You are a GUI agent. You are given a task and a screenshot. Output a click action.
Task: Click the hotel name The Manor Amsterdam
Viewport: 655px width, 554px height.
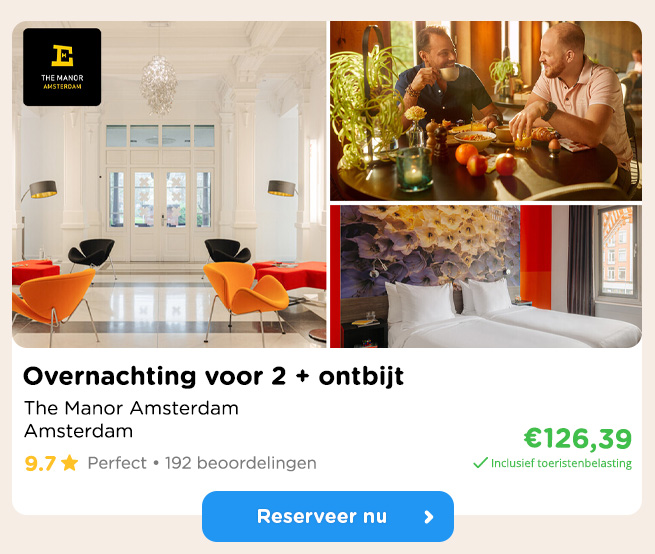click(x=131, y=408)
